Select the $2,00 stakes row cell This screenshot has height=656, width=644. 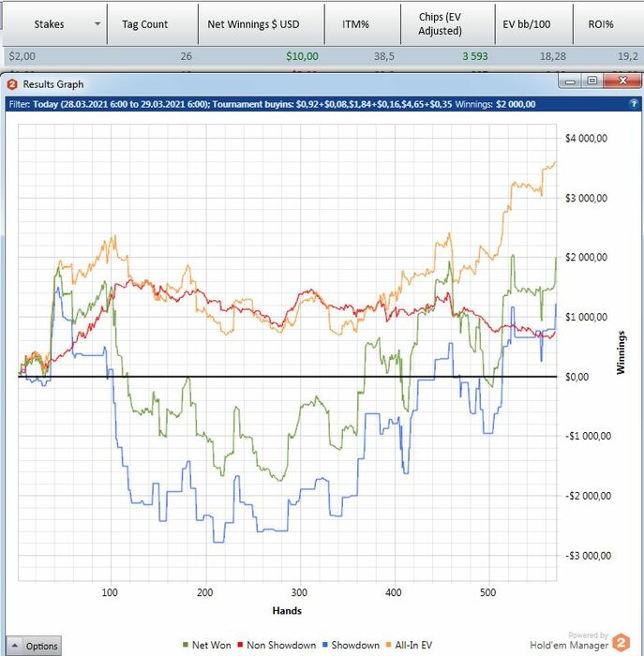click(22, 56)
